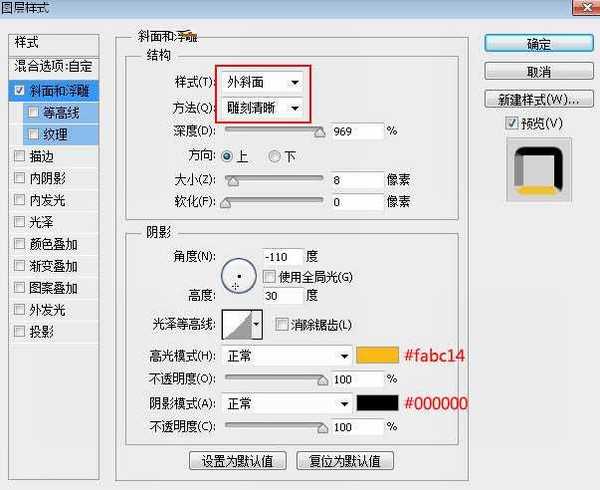Click the 复位为默认值 reset button
Viewport: 600px width, 490px height.
tap(345, 461)
